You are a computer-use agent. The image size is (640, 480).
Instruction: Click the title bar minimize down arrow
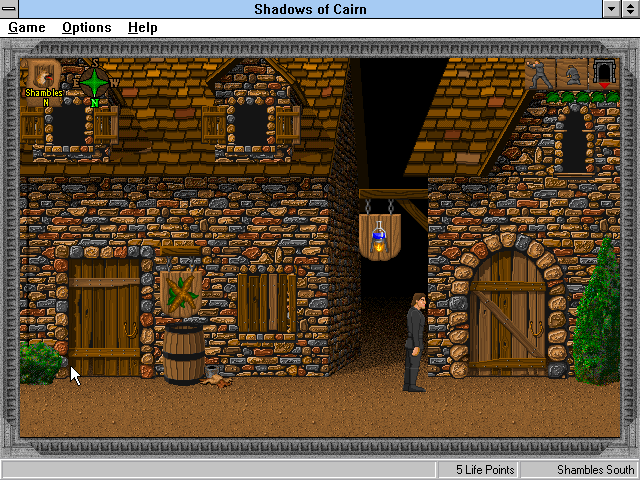[x=612, y=9]
